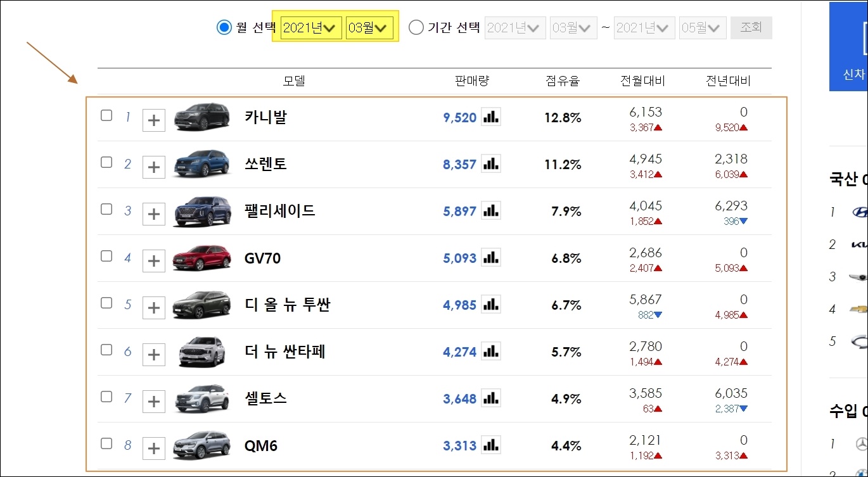Open the 디 올 뉴 투싼 model link

[287, 305]
